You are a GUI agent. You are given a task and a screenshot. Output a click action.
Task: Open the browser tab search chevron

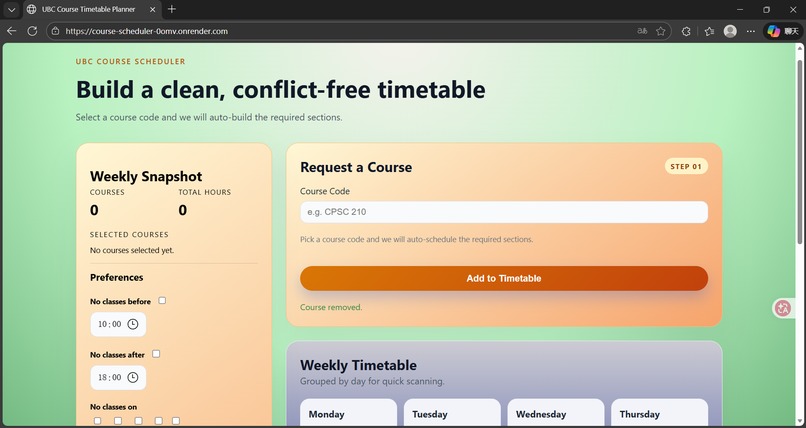pyautogui.click(x=11, y=9)
